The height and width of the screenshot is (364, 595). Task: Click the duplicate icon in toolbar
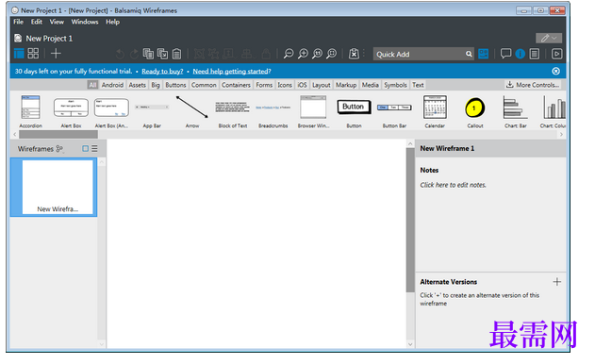point(162,54)
